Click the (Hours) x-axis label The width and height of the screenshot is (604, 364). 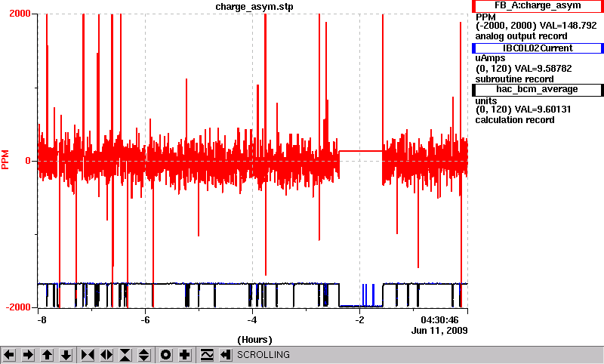click(254, 340)
